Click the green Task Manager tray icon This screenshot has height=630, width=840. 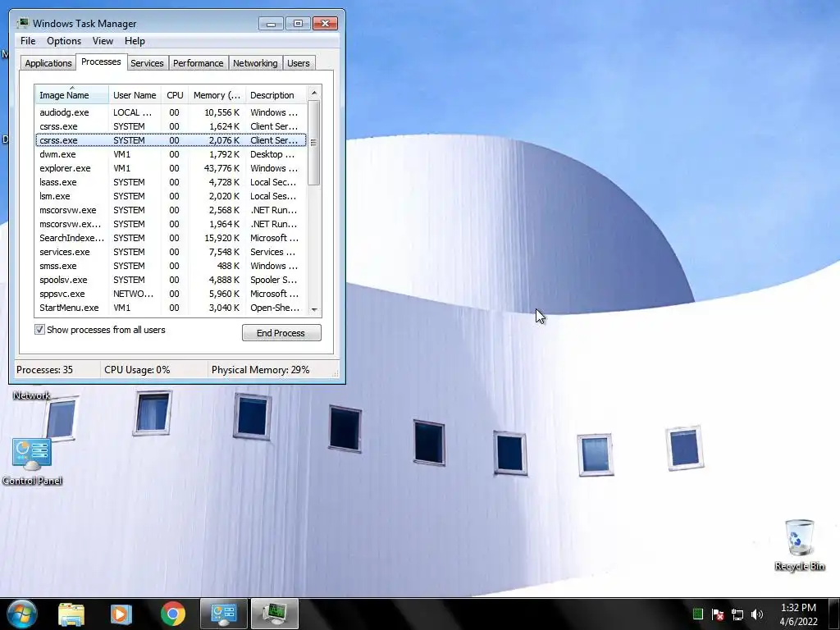click(x=697, y=614)
